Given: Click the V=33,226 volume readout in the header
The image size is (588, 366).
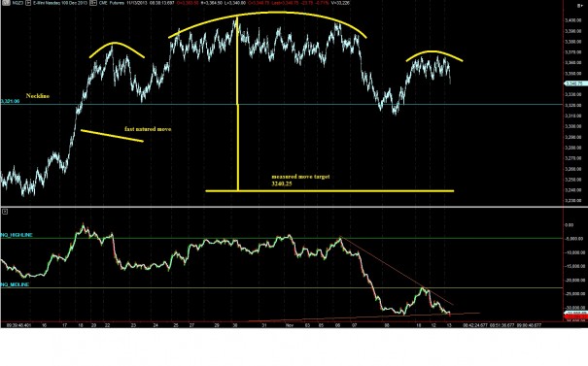Looking at the screenshot, I should 340,3.
